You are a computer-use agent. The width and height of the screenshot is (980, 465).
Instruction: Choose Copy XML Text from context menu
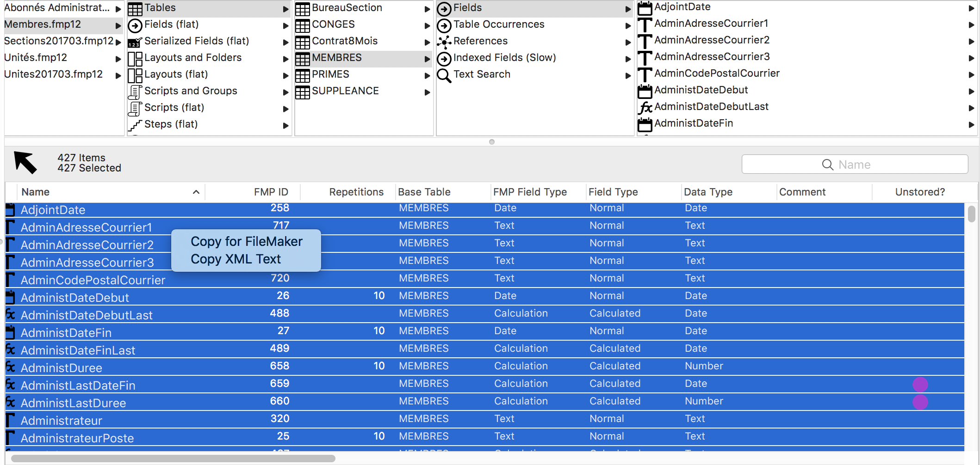coord(246,259)
